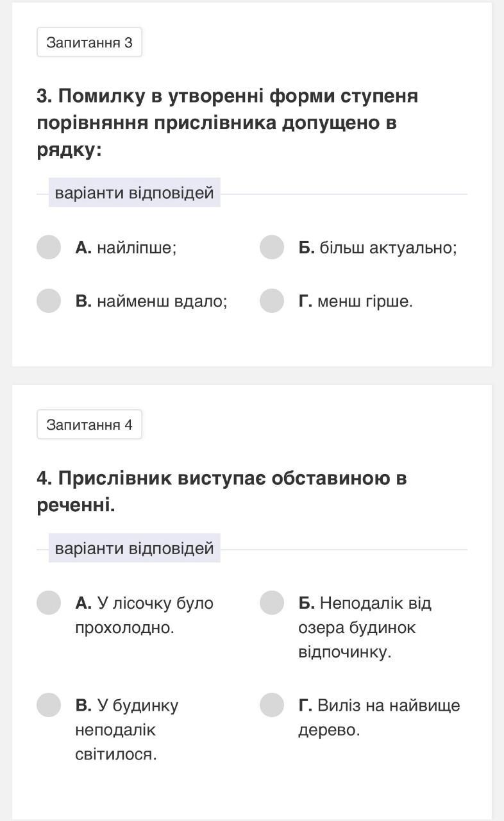Choose radio for А. У лісочку було прохолодно
The image size is (504, 821).
[x=49, y=603]
